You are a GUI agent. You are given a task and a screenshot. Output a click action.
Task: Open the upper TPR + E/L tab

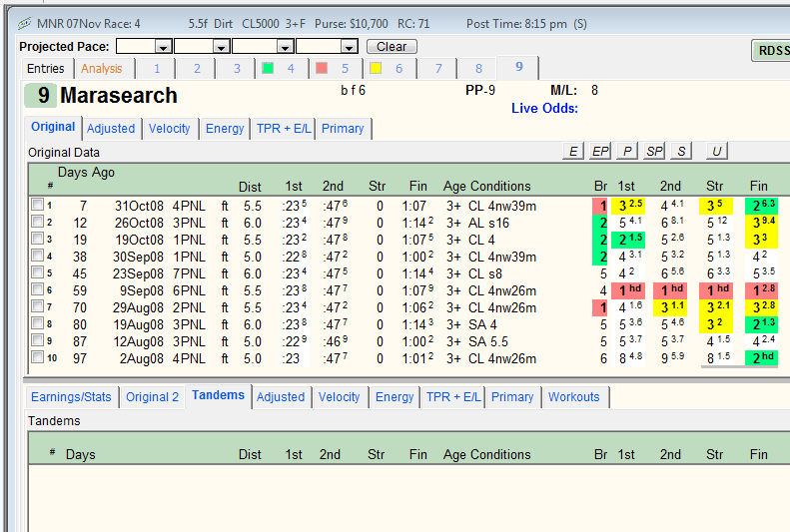coord(284,129)
